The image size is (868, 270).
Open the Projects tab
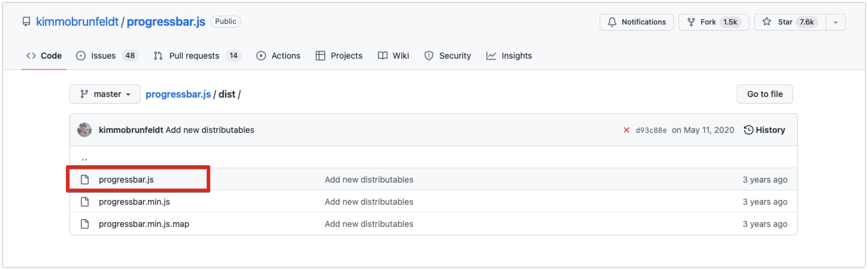coord(339,56)
